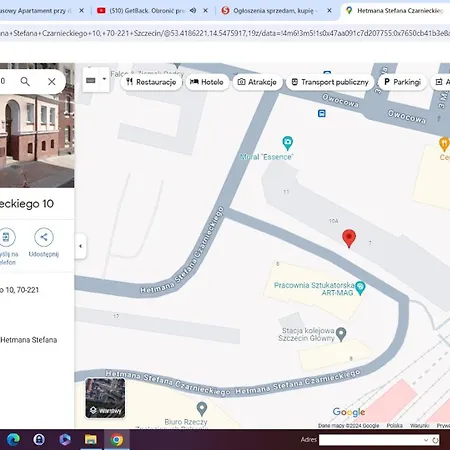Image resolution: width=450 pixels, height=450 pixels.
Task: Select the Stacja kolejowa Szczecin Główny pin
Action: pos(341,334)
